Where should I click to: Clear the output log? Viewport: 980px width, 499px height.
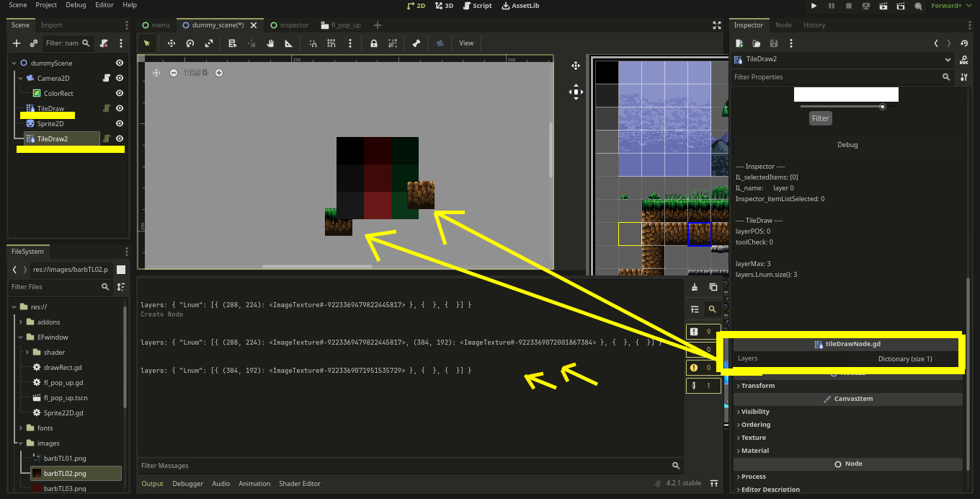point(695,287)
